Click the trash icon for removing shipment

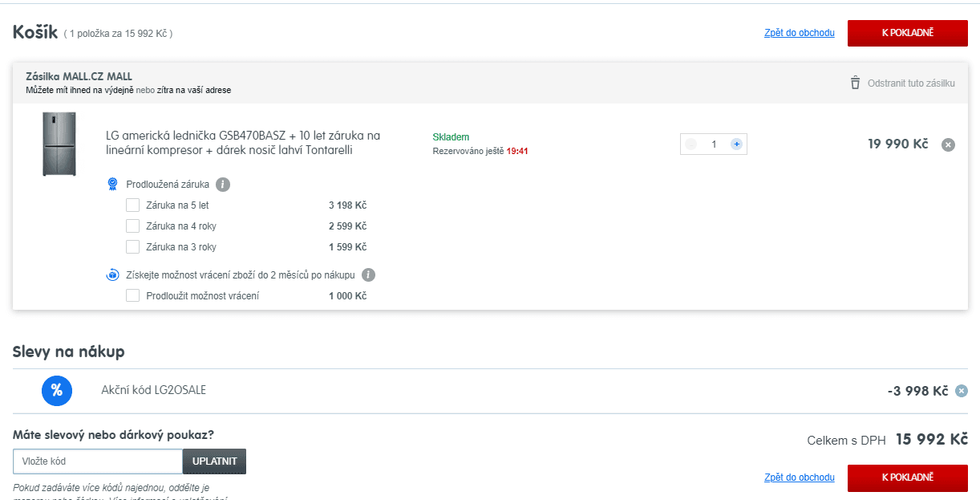[855, 83]
